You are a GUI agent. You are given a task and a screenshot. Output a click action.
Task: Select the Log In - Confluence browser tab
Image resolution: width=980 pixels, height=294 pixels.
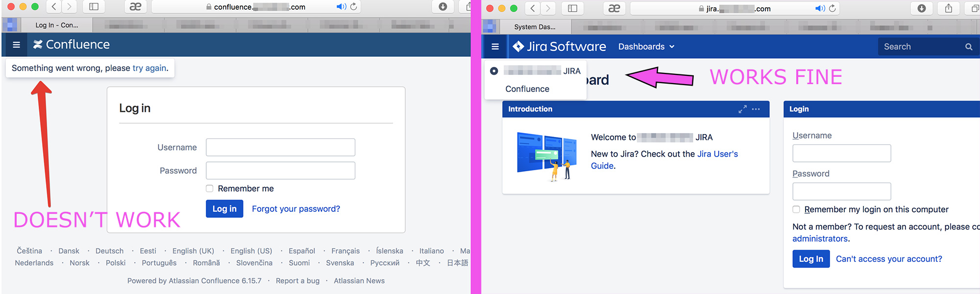(x=57, y=25)
